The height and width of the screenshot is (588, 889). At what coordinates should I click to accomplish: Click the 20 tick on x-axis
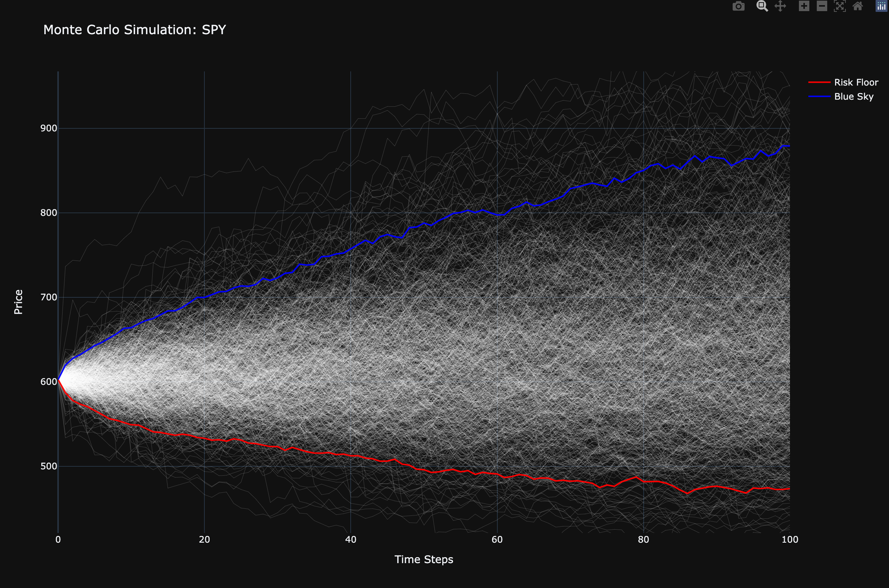204,540
